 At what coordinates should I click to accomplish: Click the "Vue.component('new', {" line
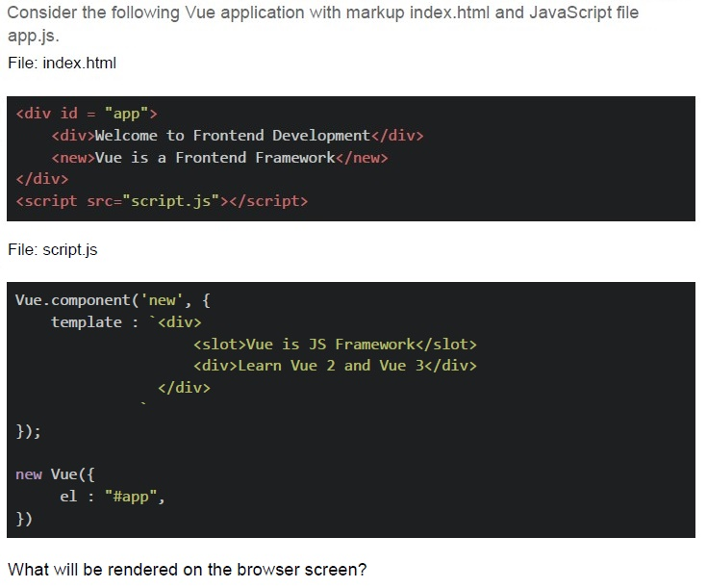113,300
